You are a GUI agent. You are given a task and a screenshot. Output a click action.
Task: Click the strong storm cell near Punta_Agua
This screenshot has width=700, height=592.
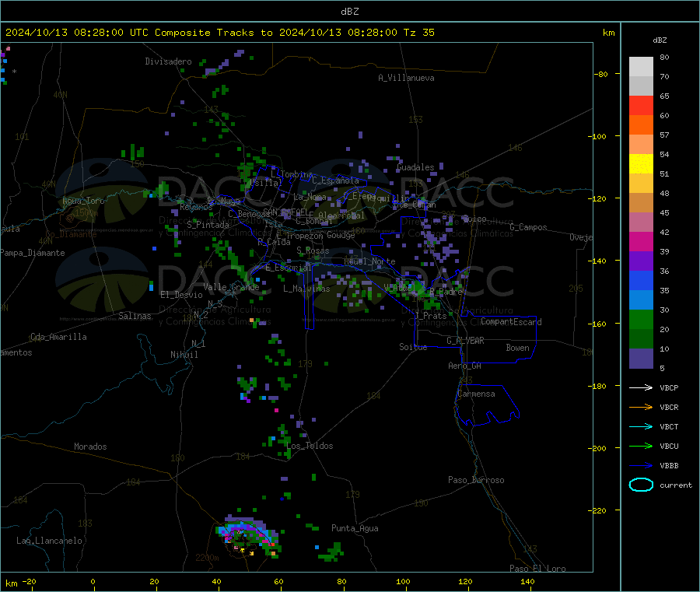point(248,537)
